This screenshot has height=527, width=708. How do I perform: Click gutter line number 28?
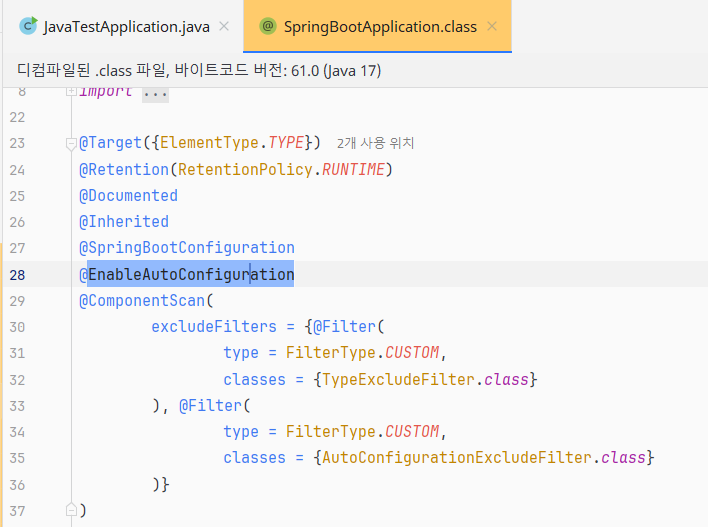[17, 275]
